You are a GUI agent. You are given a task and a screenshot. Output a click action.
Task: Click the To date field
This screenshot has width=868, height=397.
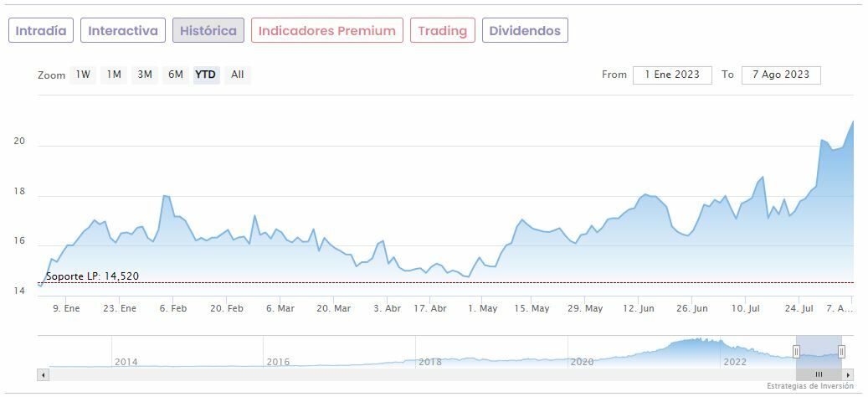pyautogui.click(x=780, y=75)
